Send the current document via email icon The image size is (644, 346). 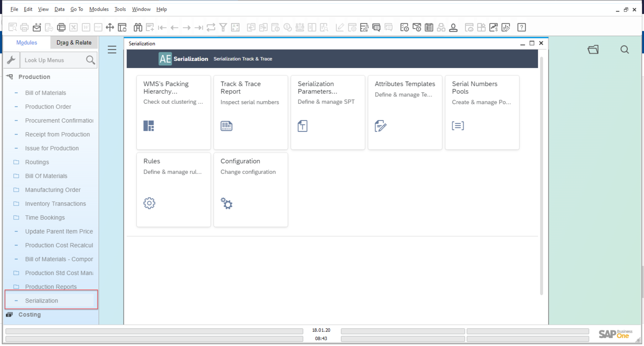pos(37,27)
